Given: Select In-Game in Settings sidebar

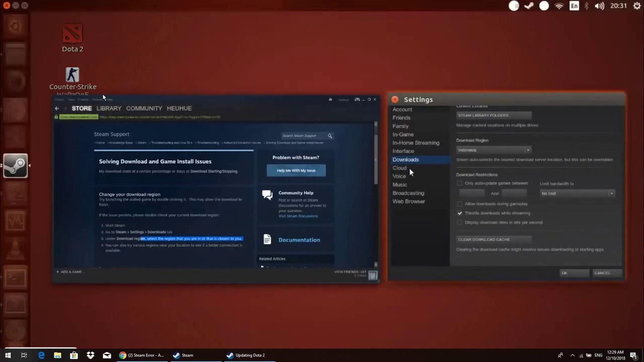Looking at the screenshot, I should (403, 134).
